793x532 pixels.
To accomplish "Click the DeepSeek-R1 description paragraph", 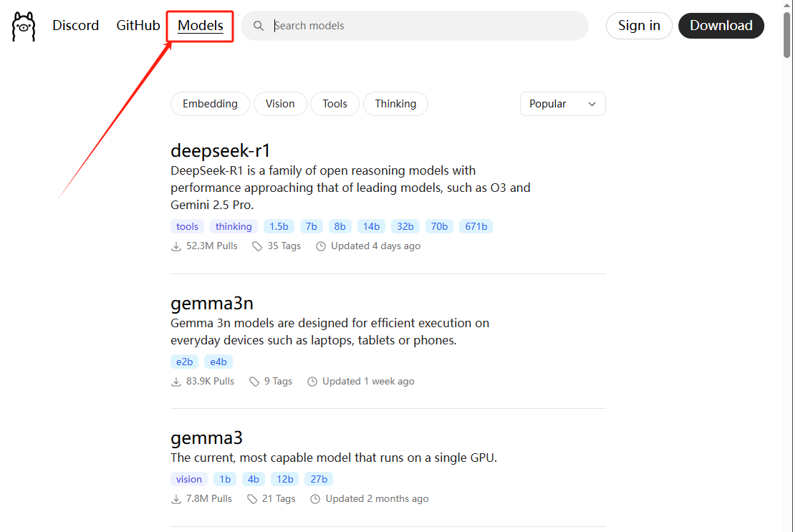I will 350,188.
